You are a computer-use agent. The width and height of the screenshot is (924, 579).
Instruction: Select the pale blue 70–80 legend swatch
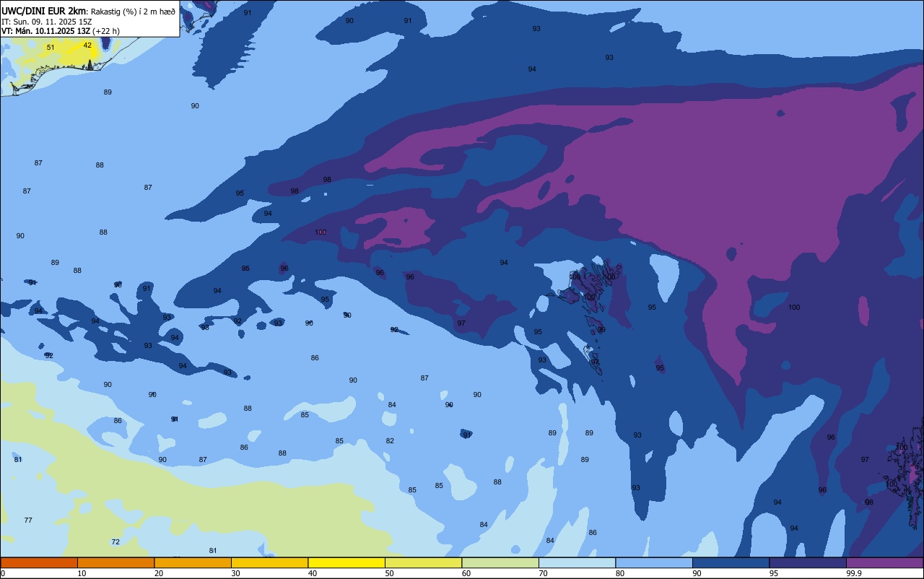pyautogui.click(x=577, y=562)
